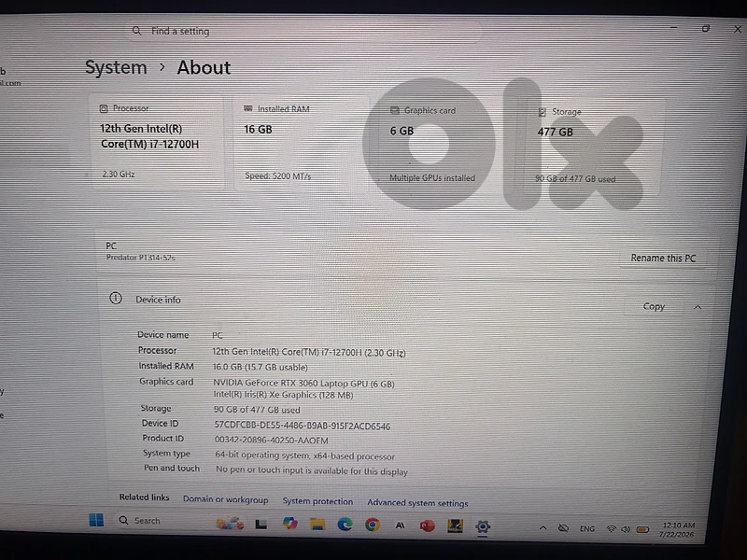The width and height of the screenshot is (747, 560).
Task: Click the magnifier icon in Find a setting
Action: [x=136, y=31]
